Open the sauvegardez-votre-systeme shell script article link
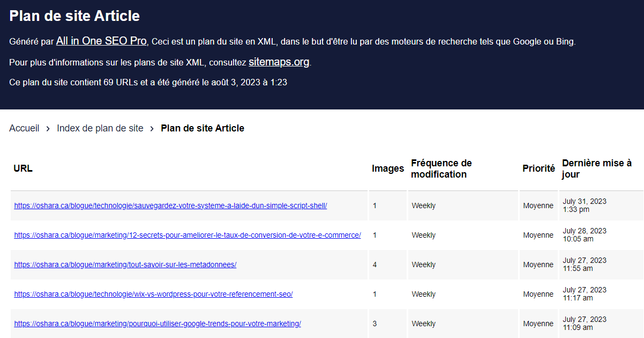 tap(170, 205)
